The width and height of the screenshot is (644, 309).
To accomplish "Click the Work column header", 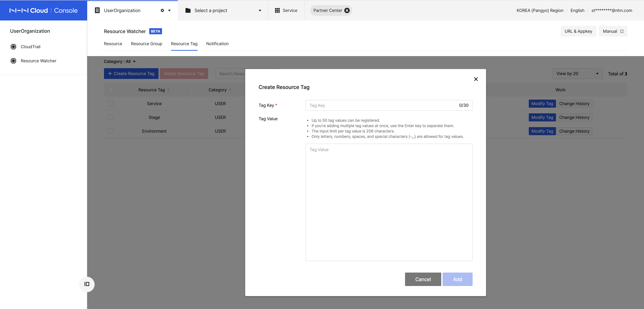I will point(560,90).
